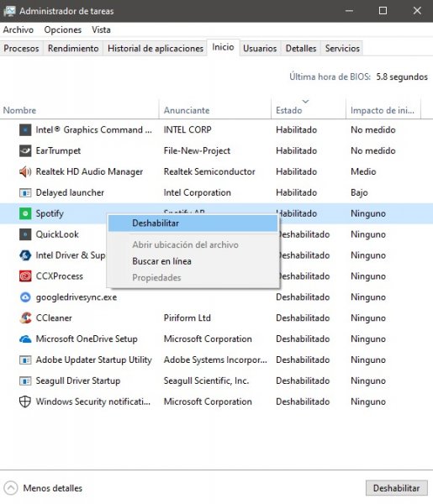Click Propiedades in the context menu
This screenshot has width=433, height=504.
(193, 277)
